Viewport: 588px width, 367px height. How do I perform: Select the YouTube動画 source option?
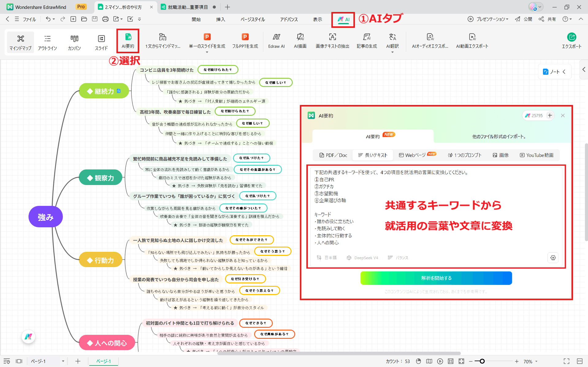coord(536,155)
